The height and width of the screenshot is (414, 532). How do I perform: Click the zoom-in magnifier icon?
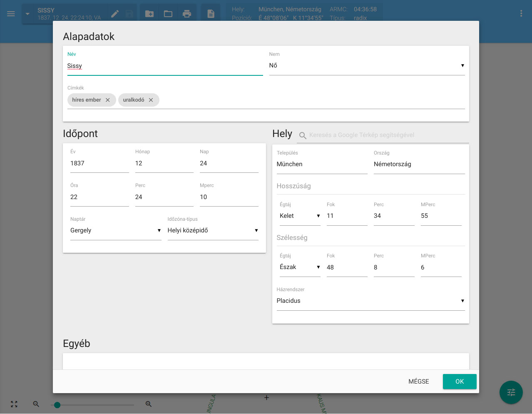pos(149,404)
